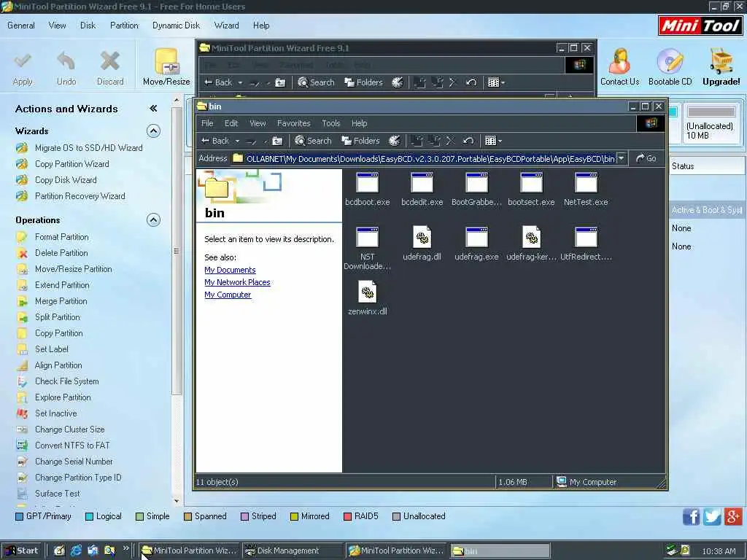
Task: Click the Upgrade shopping cart icon
Action: point(721,61)
